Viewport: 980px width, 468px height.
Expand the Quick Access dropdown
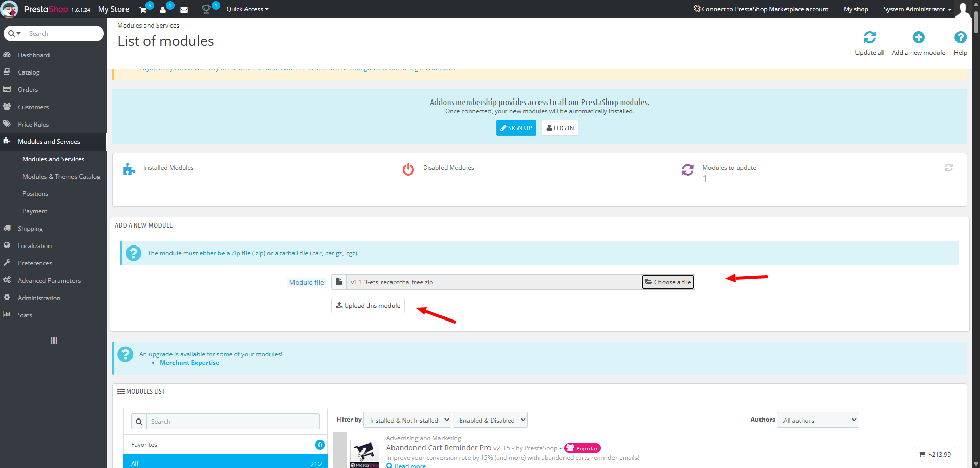coord(248,9)
